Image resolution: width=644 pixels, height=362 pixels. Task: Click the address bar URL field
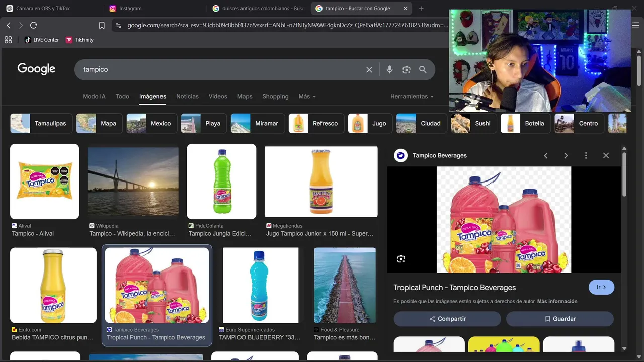tap(287, 25)
